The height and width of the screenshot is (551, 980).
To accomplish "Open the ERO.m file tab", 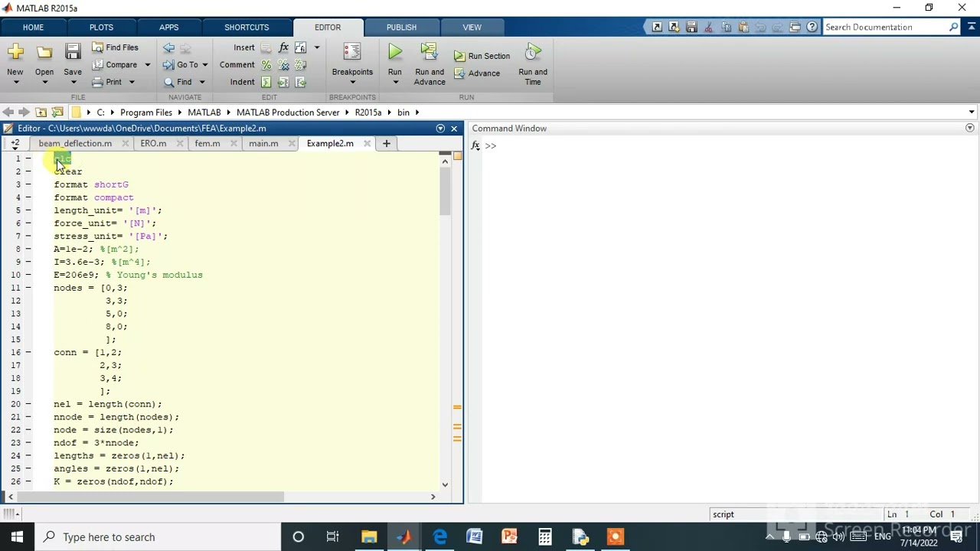I will click(153, 143).
